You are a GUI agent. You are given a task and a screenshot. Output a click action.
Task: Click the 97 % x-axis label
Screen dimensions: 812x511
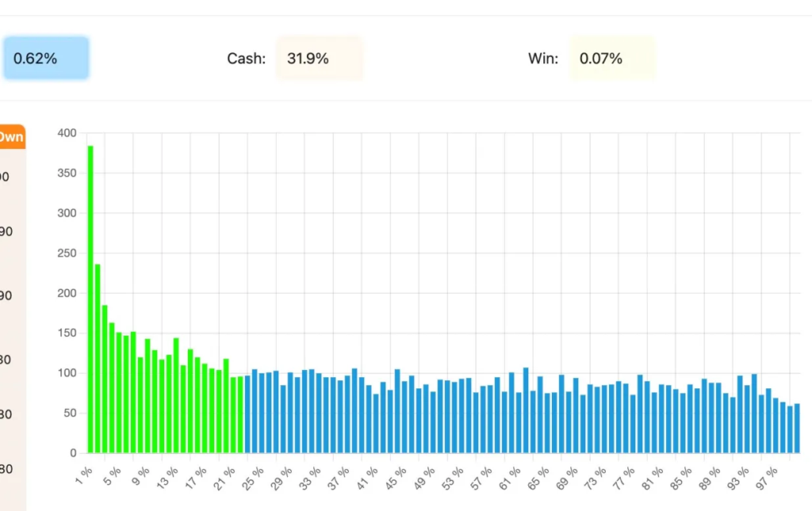point(768,475)
